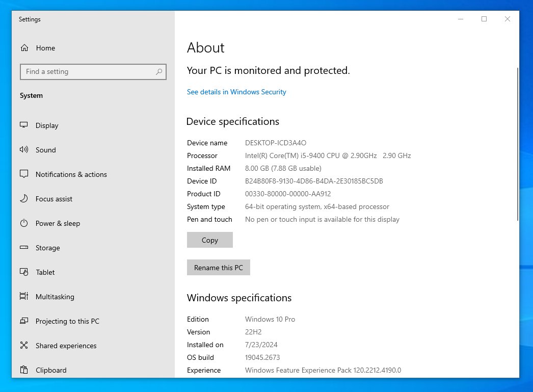Image resolution: width=533 pixels, height=392 pixels.
Task: Click Windows specifications heading
Action: click(x=239, y=298)
